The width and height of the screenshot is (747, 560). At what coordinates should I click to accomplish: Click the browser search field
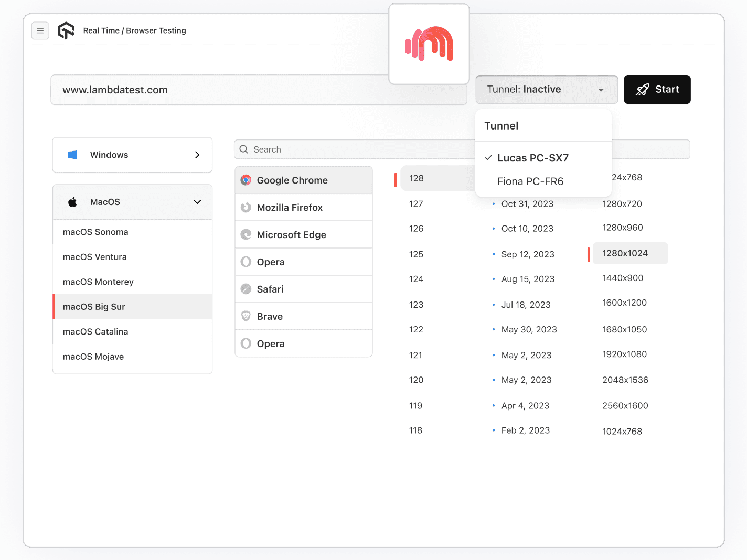point(315,149)
